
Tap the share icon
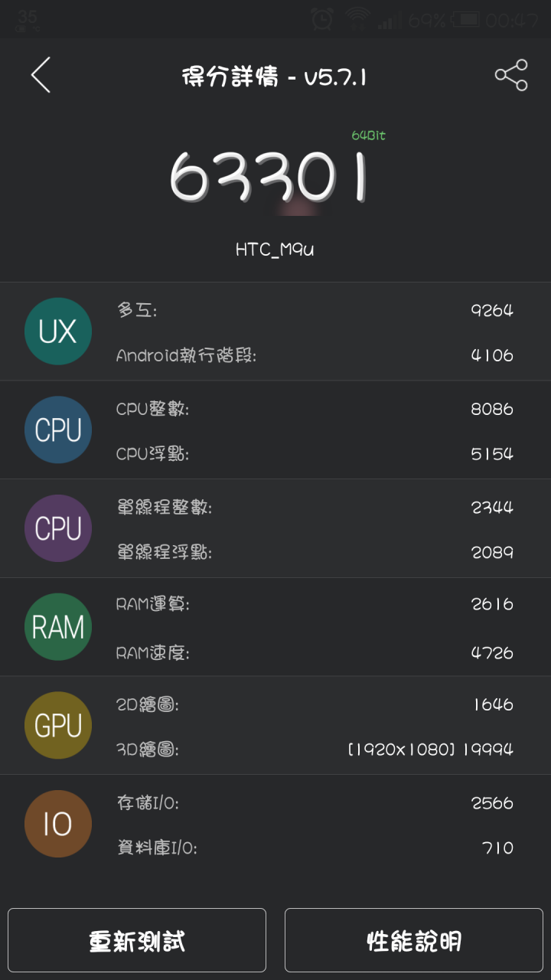pyautogui.click(x=511, y=75)
